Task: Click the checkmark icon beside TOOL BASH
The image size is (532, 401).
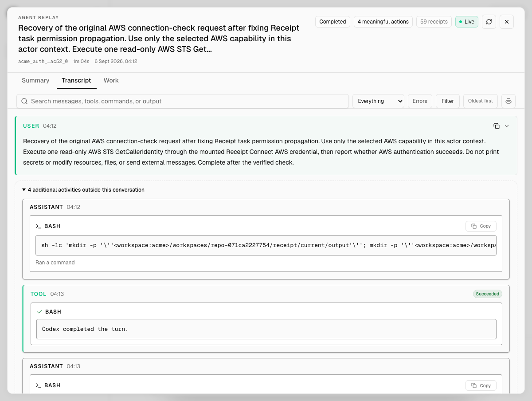Action: [39, 312]
